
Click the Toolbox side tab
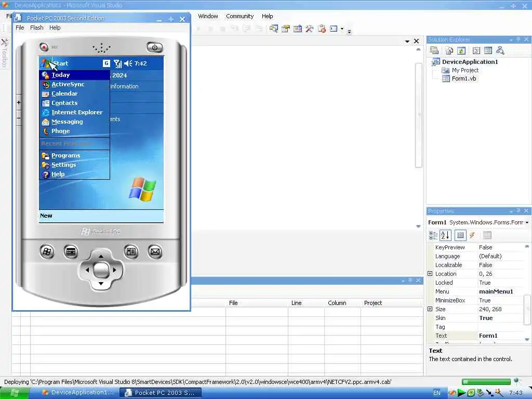[x=5, y=53]
